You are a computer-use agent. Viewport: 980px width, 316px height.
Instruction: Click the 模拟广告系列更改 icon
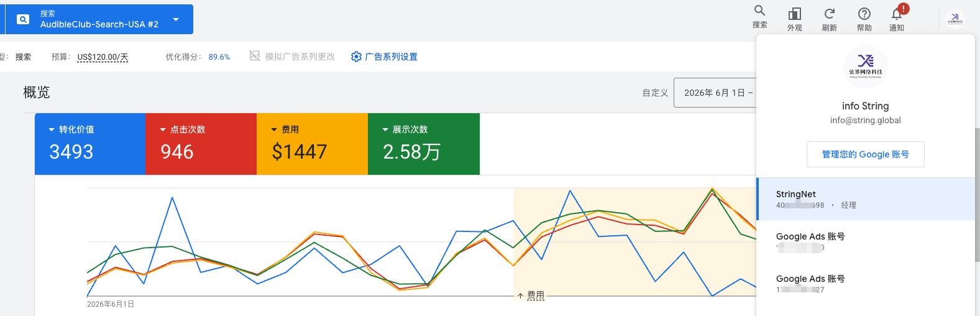[x=255, y=56]
